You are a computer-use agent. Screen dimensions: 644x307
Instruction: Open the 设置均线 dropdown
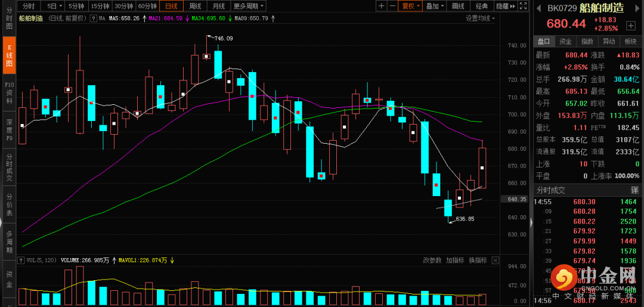click(x=481, y=18)
